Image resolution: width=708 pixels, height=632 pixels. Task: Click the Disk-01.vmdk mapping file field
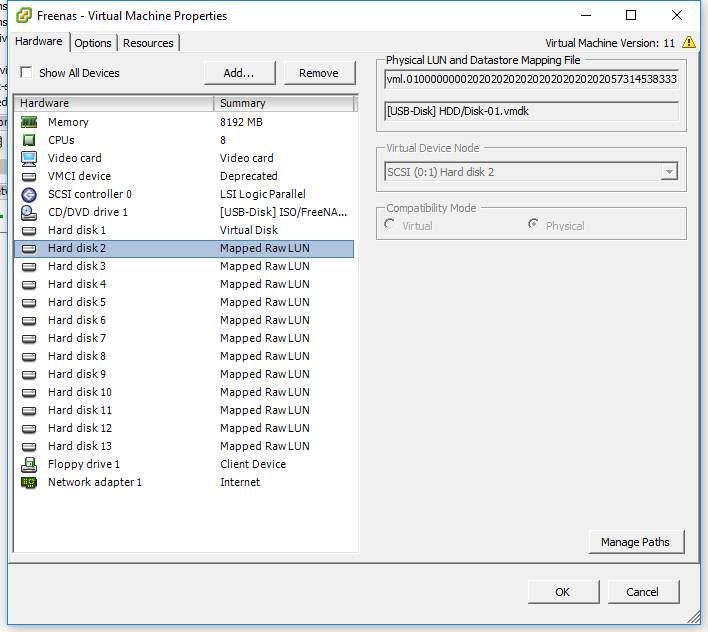pos(531,112)
